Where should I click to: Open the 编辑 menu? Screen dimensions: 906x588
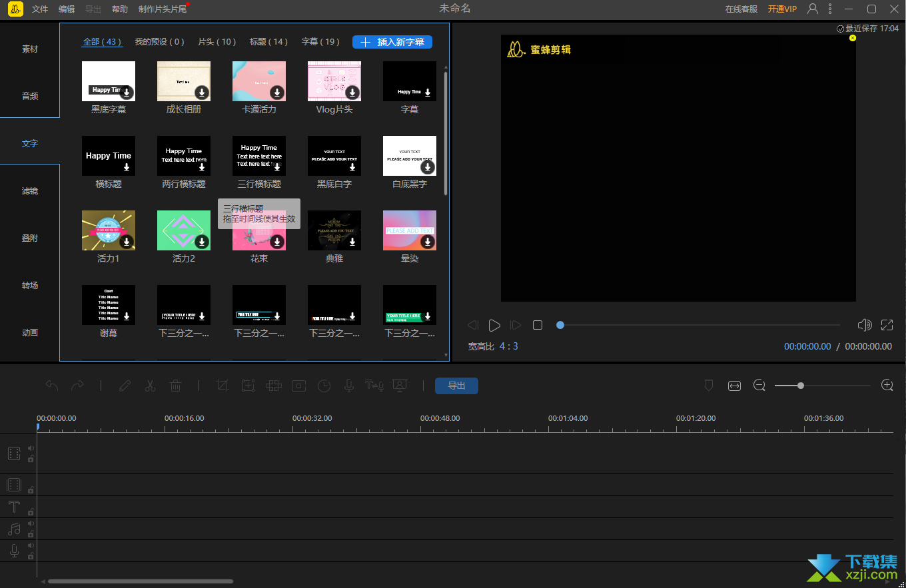[x=67, y=9]
